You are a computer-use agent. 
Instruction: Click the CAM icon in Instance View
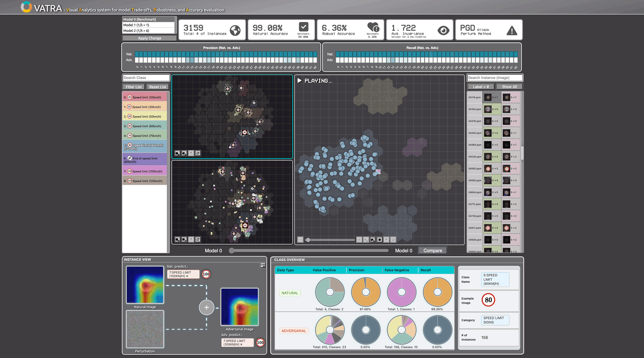tap(263, 265)
